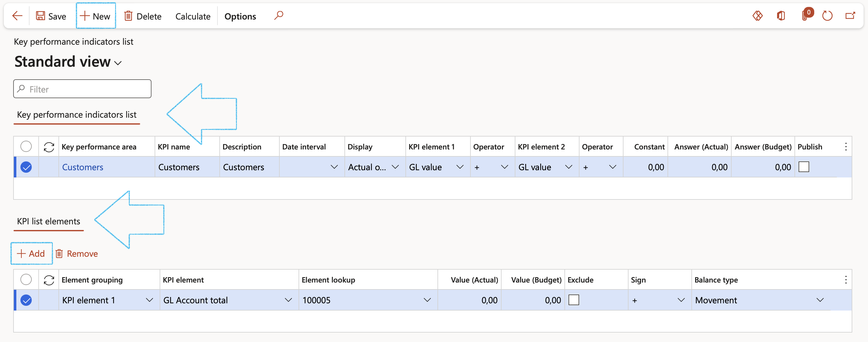The image size is (868, 342).
Task: Open the Options menu
Action: 240,16
